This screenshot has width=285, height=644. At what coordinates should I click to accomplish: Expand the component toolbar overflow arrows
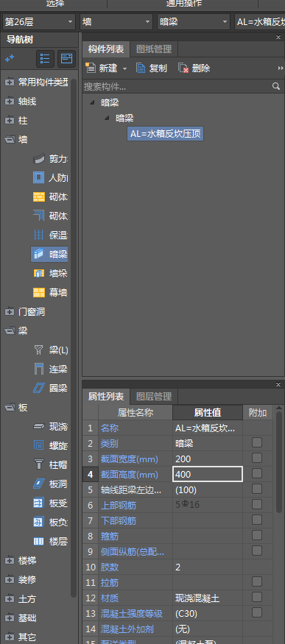point(281,68)
